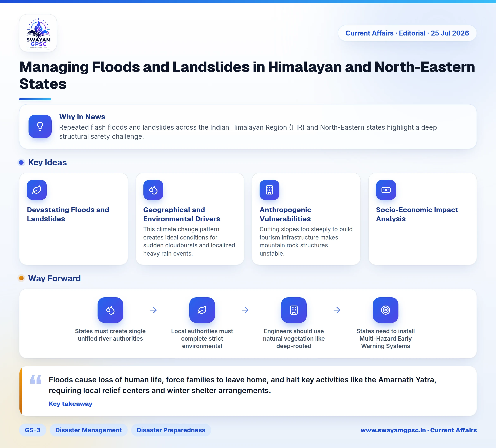
Task: Click the States must create single unified river authorities text
Action: 110,335
